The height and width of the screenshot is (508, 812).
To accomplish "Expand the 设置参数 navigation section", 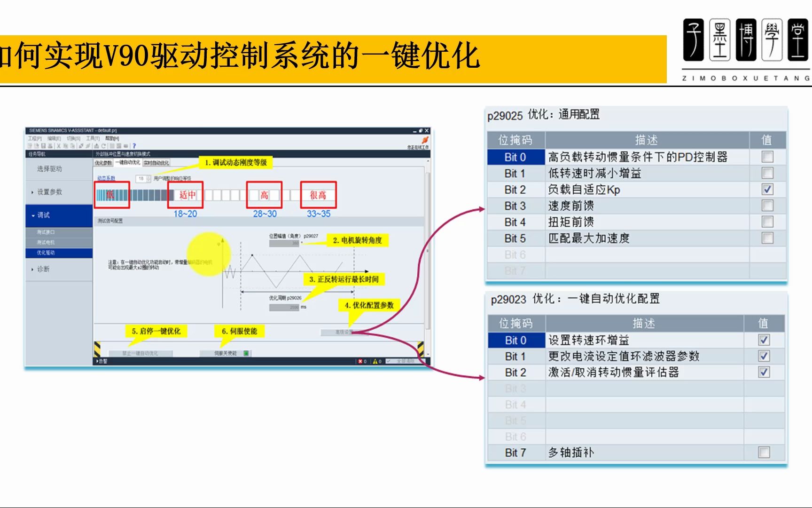I will point(59,192).
